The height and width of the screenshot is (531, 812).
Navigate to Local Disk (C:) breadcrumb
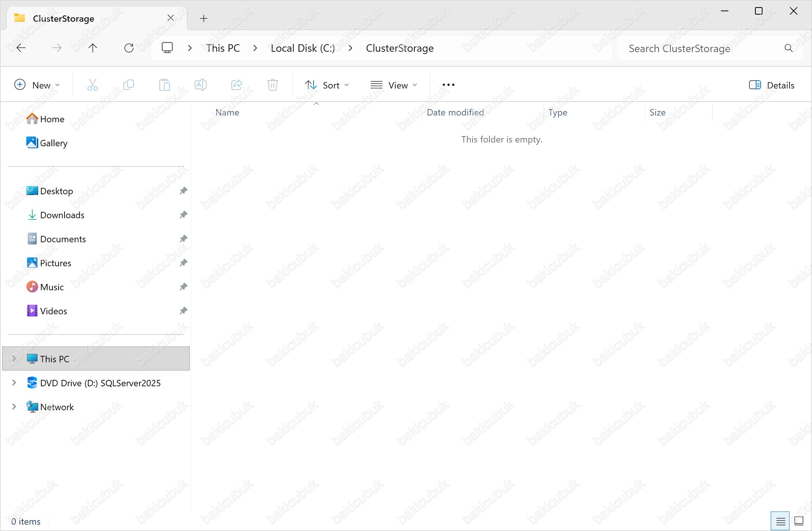coord(303,48)
